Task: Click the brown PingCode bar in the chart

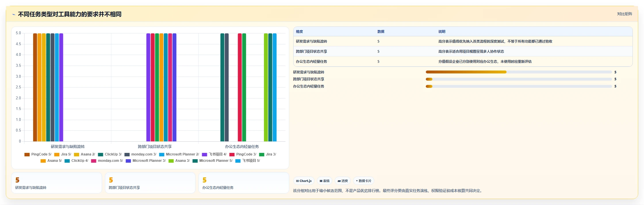Action: (x=35, y=87)
